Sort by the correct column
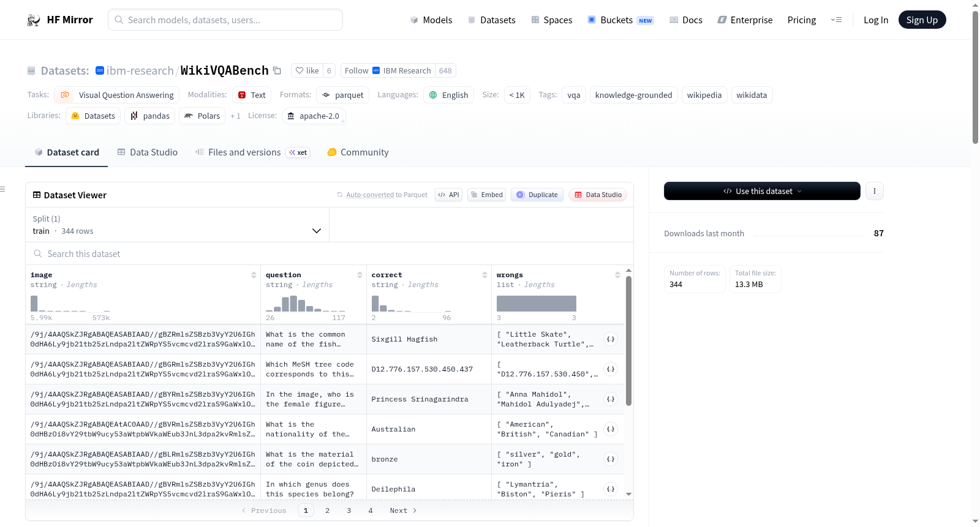This screenshot has width=980, height=527. 484,275
